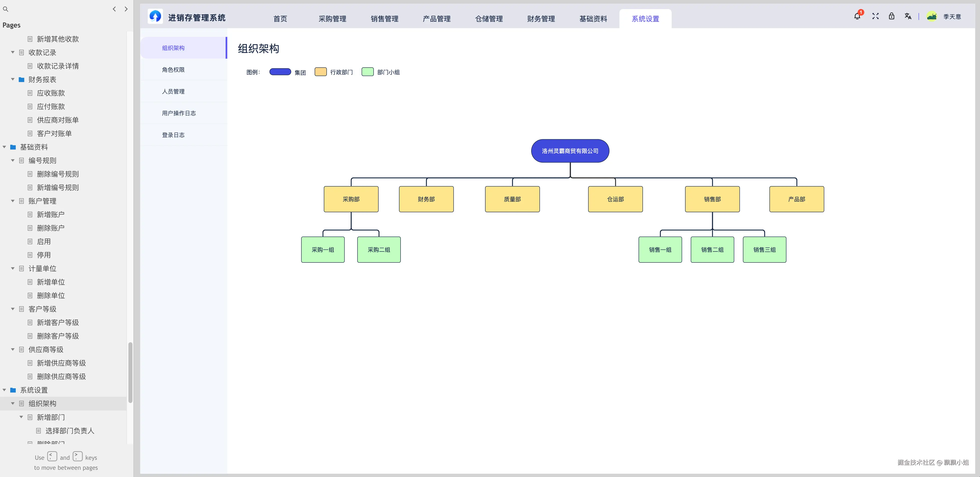
Task: Collapse the 系统设置 folder in Pages panel
Action: 4,390
